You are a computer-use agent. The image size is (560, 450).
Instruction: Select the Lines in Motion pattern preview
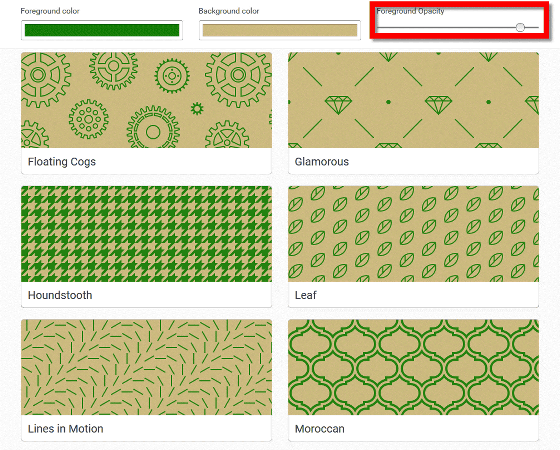coord(146,367)
